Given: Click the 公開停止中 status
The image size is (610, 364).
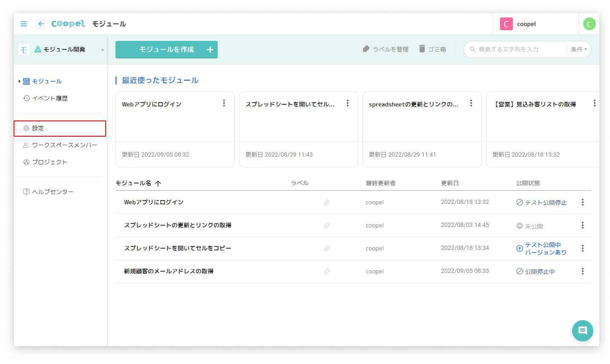Looking at the screenshot, I should pyautogui.click(x=535, y=272).
